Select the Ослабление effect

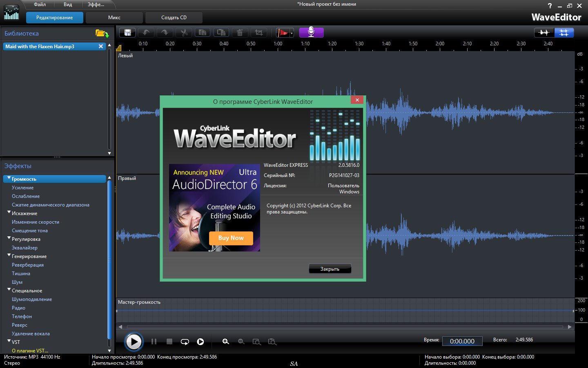pyautogui.click(x=26, y=196)
